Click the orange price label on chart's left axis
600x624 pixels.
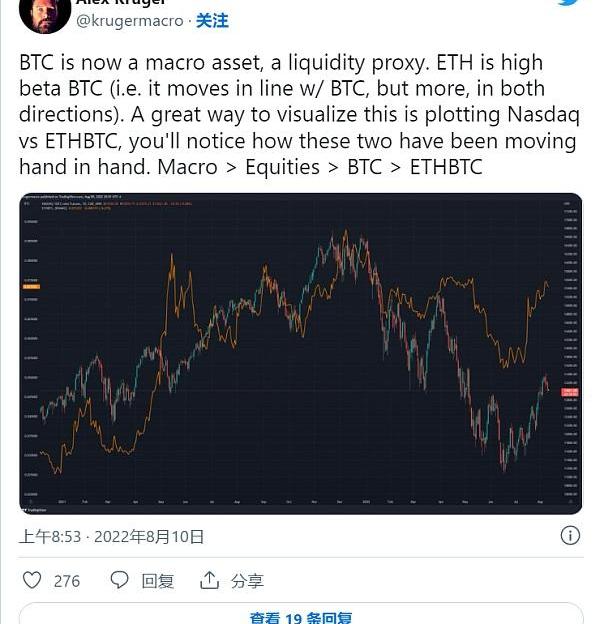coord(32,287)
